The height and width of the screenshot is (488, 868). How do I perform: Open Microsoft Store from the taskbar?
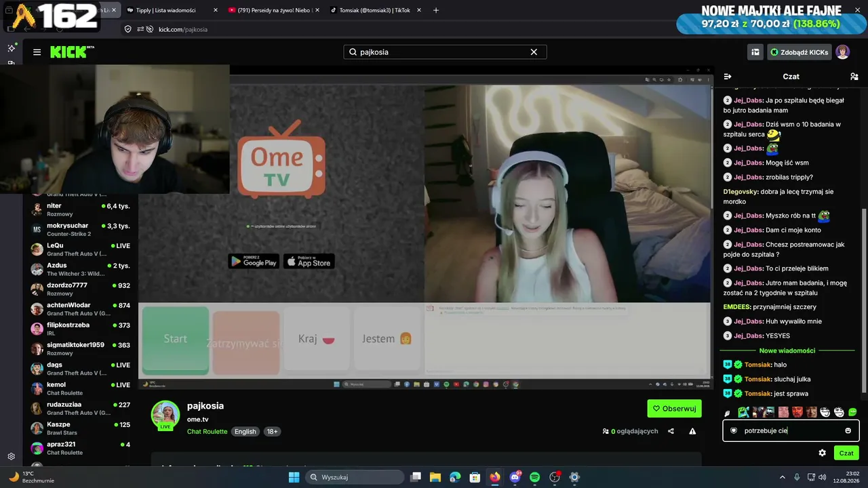[475, 477]
